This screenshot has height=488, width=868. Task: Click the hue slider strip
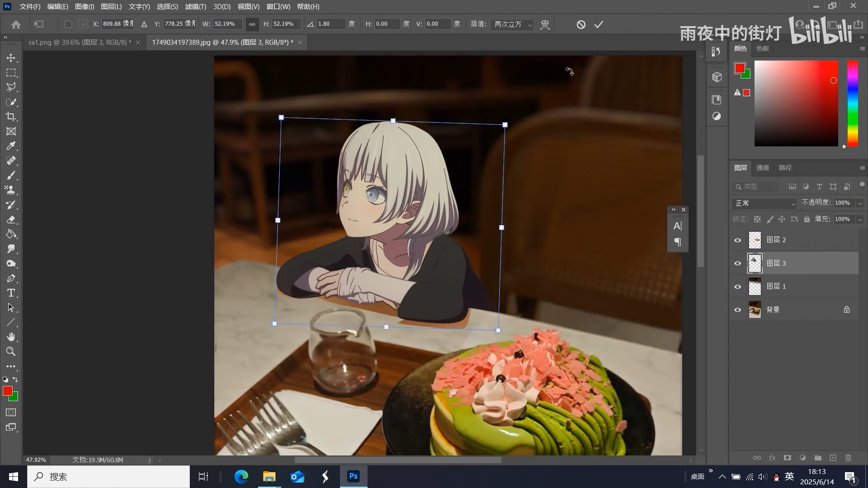point(852,103)
